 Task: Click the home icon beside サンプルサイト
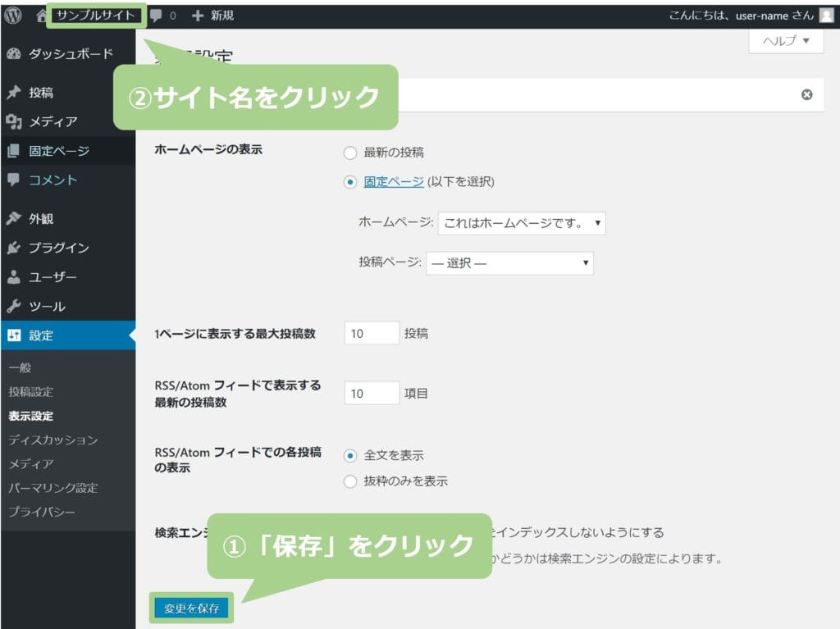tap(41, 15)
